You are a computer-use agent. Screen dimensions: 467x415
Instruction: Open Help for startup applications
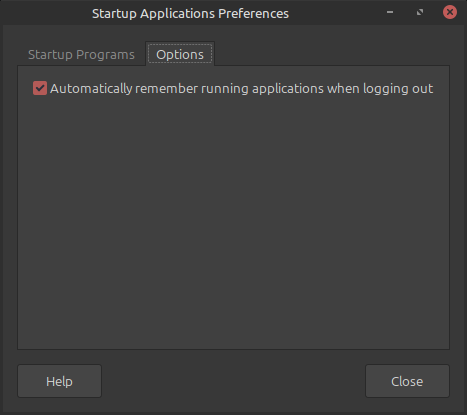[x=59, y=381]
